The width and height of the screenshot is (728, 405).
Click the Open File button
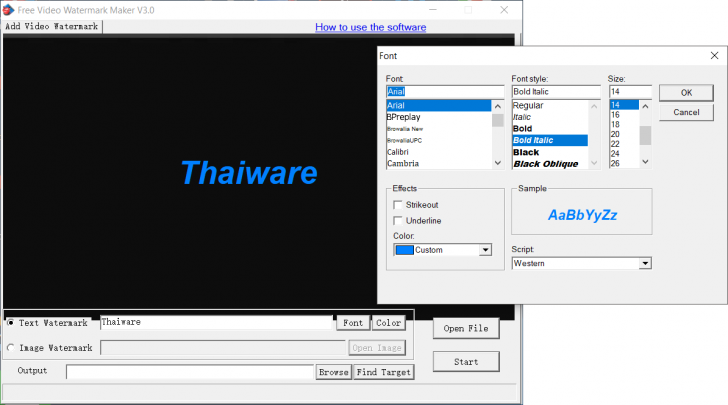[466, 328]
